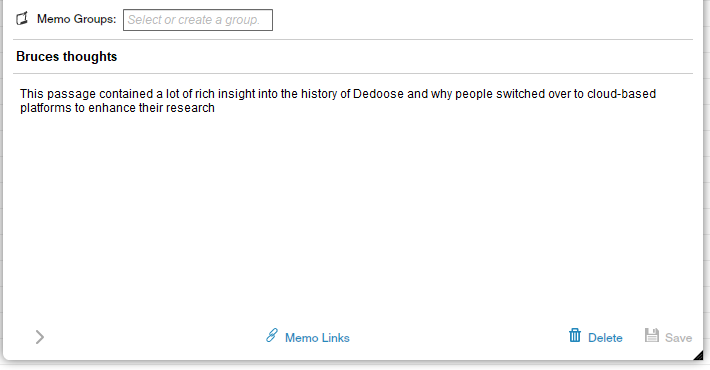710x370 pixels.
Task: Click the Delete text button
Action: pos(605,338)
